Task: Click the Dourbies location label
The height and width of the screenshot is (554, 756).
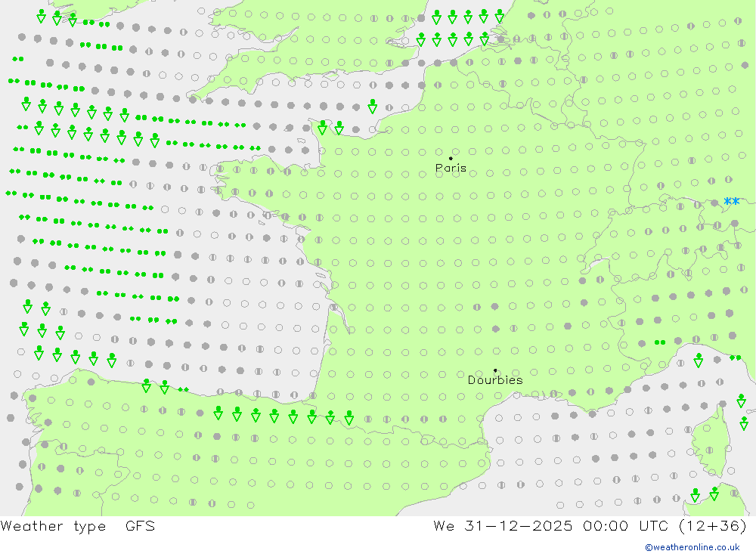Action: pos(495,380)
